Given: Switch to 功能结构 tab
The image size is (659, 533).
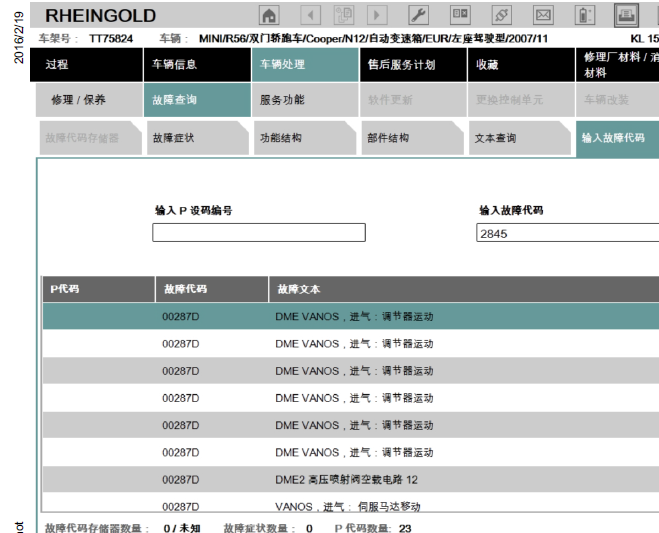Looking at the screenshot, I should 305,138.
